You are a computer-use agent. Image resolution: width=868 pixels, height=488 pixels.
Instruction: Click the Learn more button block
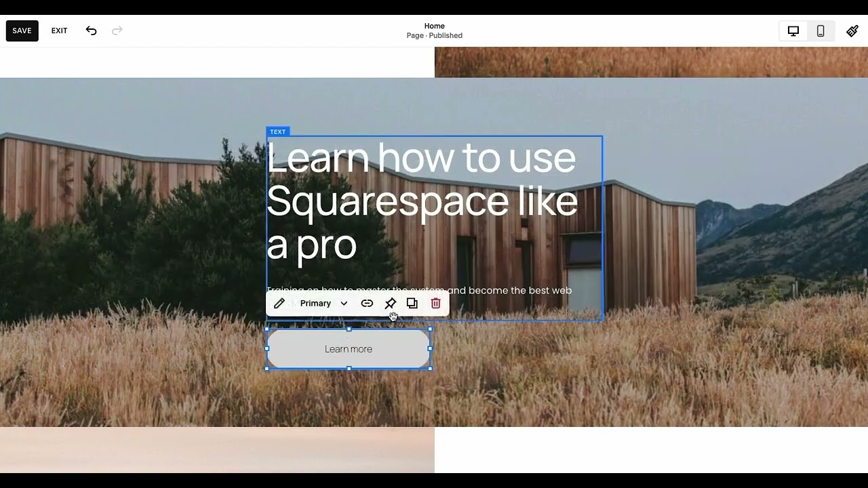click(348, 349)
